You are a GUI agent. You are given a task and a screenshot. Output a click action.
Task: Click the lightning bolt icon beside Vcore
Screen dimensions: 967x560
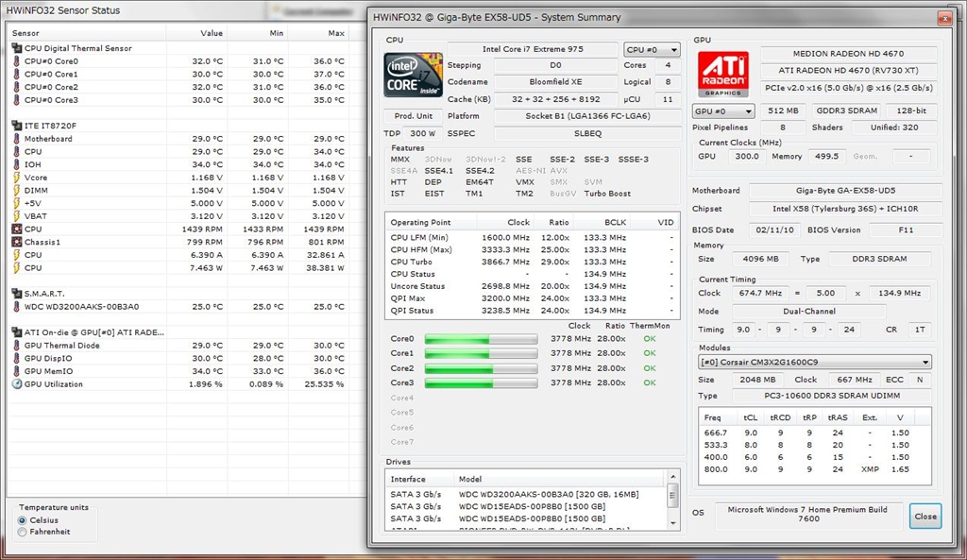point(16,178)
